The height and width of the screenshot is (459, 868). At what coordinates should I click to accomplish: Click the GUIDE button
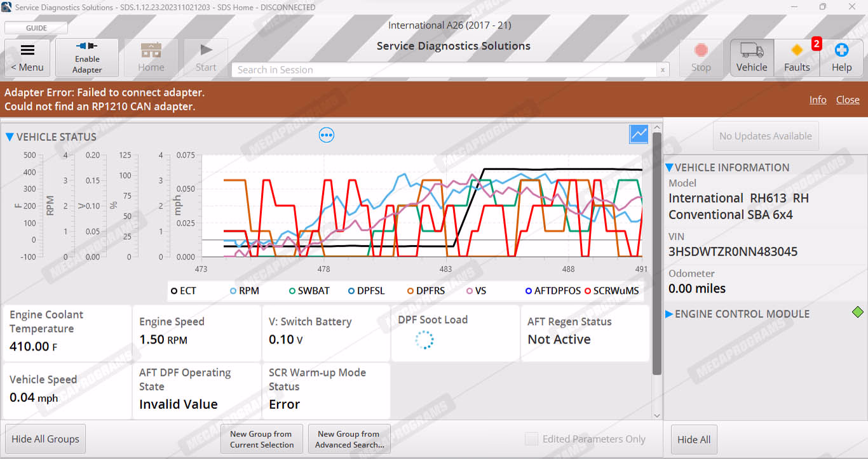pos(36,28)
